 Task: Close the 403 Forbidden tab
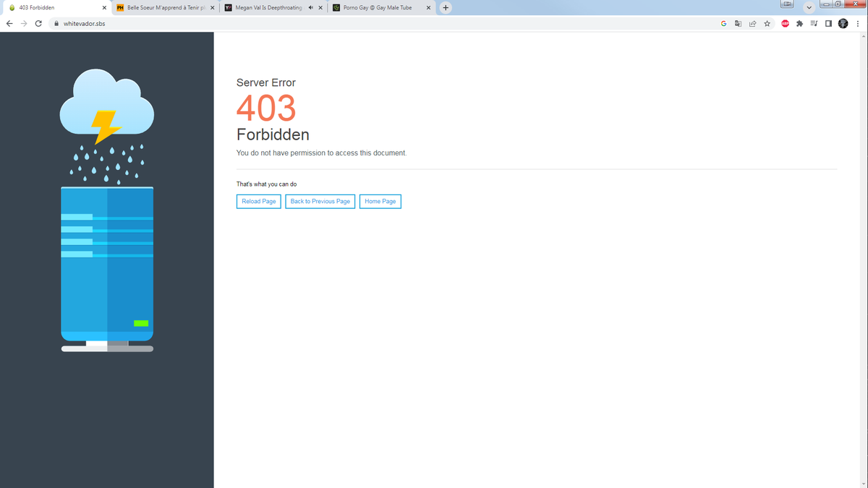(x=104, y=8)
